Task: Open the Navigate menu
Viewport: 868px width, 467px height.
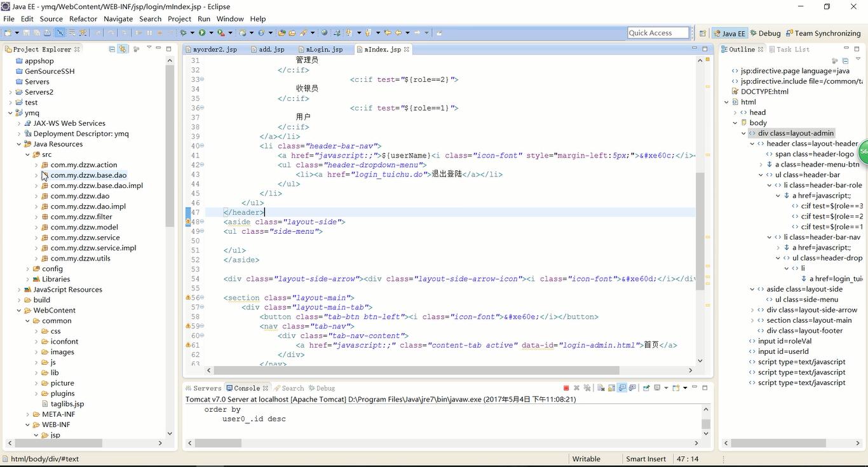Action: (x=118, y=18)
